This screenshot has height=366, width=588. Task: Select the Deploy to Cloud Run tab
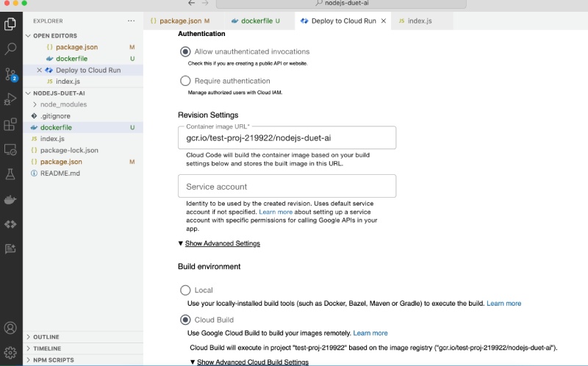[343, 21]
